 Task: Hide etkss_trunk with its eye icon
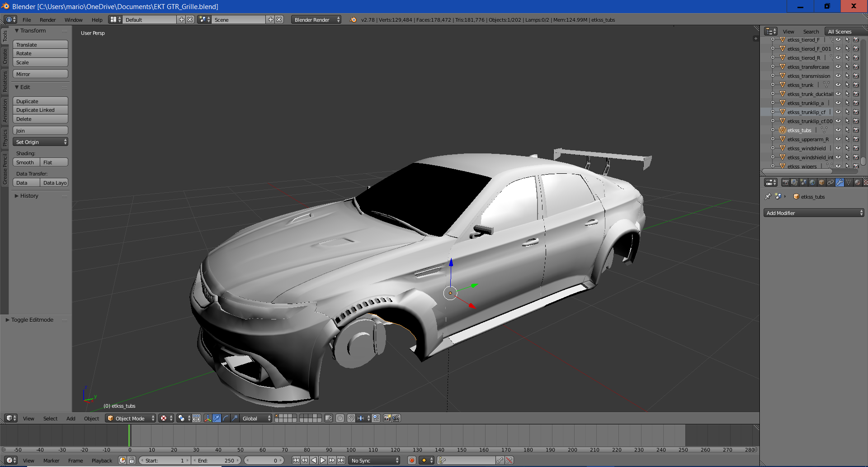pos(838,85)
